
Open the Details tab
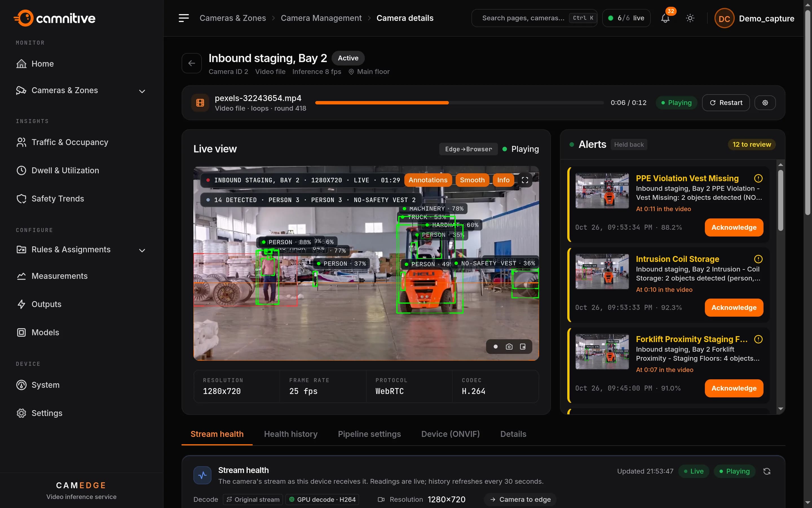tap(513, 434)
